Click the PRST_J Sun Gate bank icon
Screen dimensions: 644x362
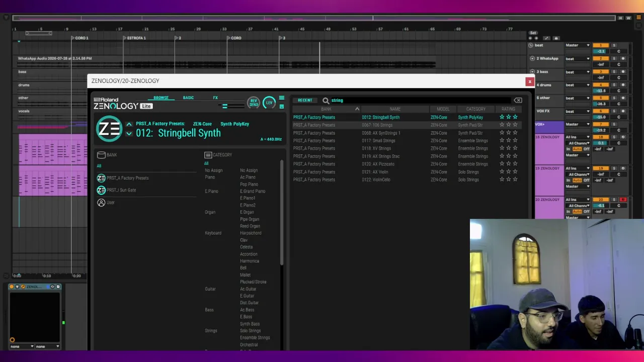coord(101,190)
